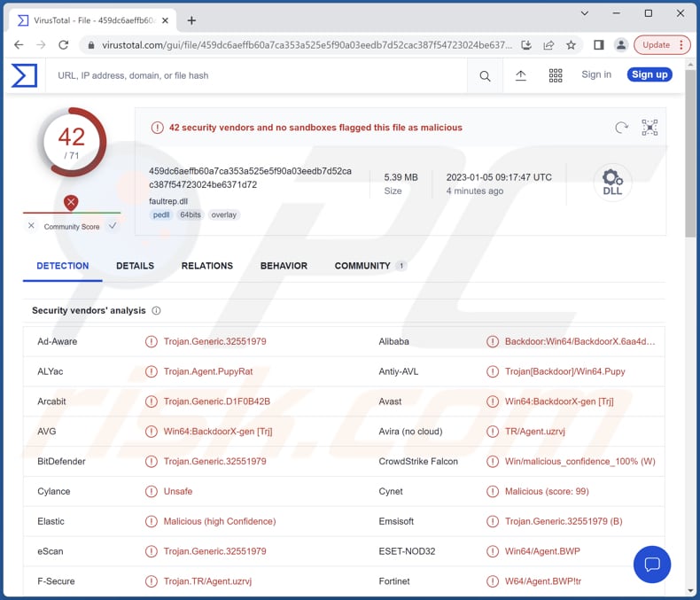The width and height of the screenshot is (700, 600).
Task: Click the Sign up button
Action: point(649,74)
